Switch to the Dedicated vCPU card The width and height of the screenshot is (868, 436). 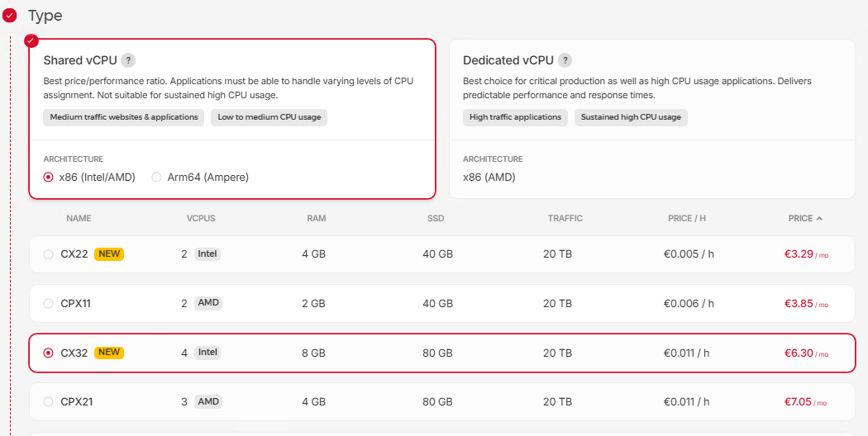coord(651,118)
